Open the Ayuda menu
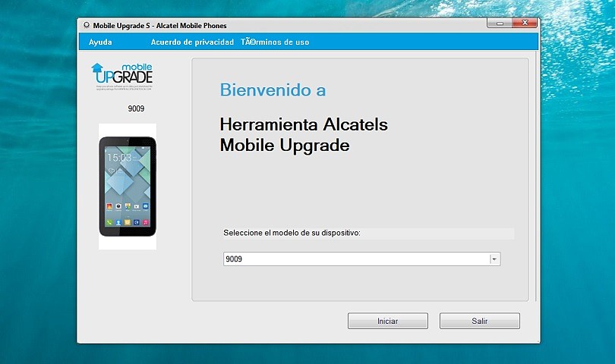This screenshot has width=615, height=364. click(100, 42)
